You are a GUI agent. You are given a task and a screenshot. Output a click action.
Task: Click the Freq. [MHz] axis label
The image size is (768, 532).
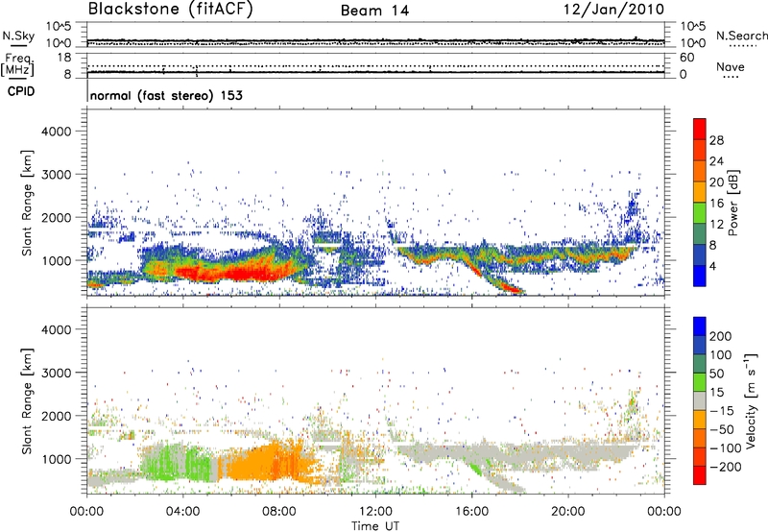tap(17, 65)
